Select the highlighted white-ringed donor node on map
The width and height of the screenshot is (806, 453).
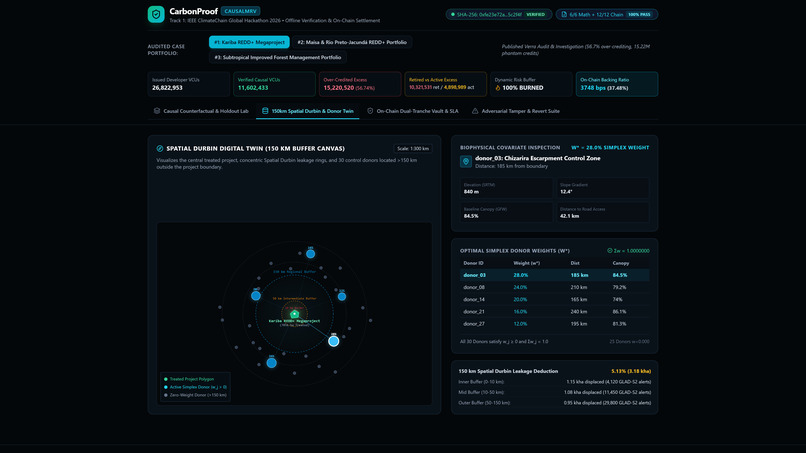tap(334, 341)
